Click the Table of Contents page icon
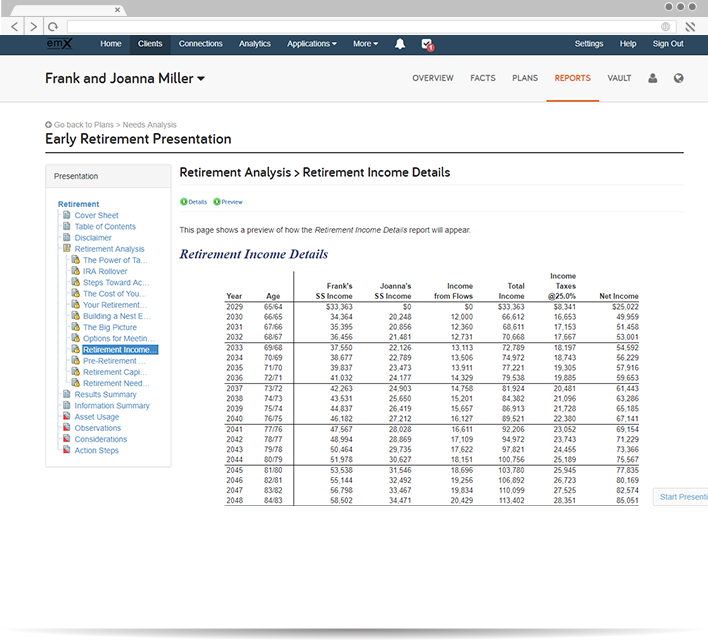This screenshot has height=640, width=708. pos(67,226)
